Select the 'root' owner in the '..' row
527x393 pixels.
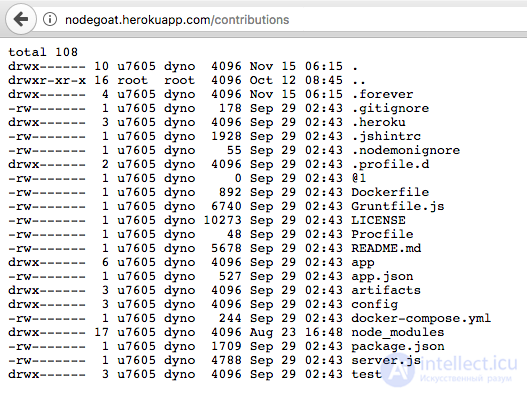pos(133,80)
